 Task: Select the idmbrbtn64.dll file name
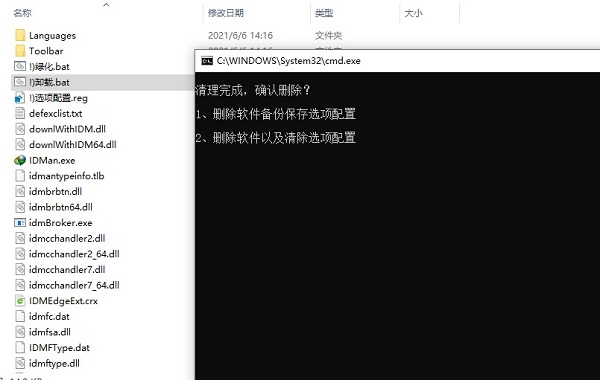(61, 207)
